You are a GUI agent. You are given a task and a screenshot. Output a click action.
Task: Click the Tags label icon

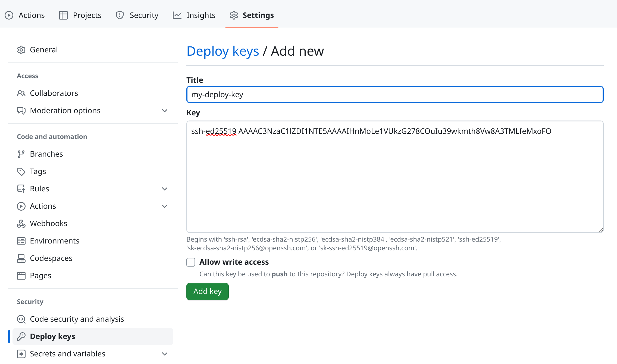click(x=21, y=172)
